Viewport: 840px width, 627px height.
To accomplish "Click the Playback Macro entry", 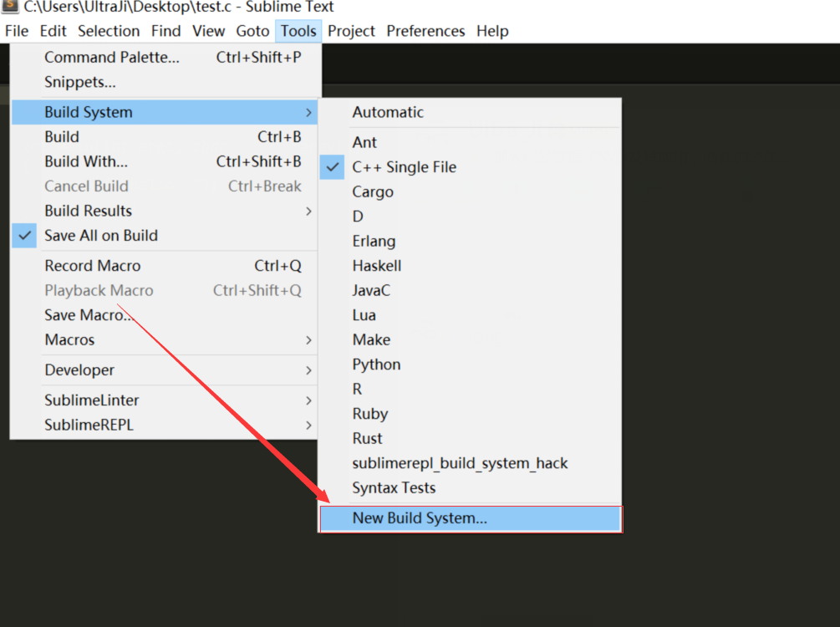I will 165,290.
